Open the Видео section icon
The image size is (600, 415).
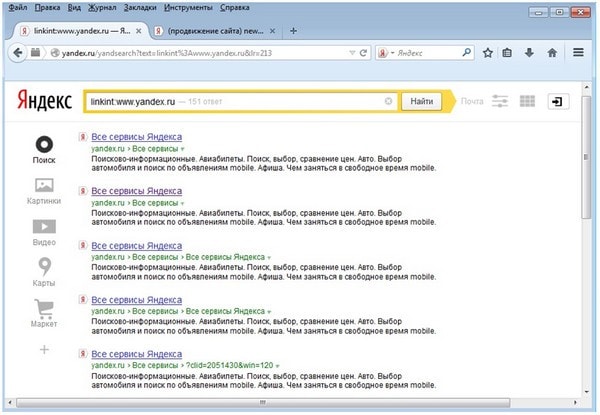click(44, 226)
